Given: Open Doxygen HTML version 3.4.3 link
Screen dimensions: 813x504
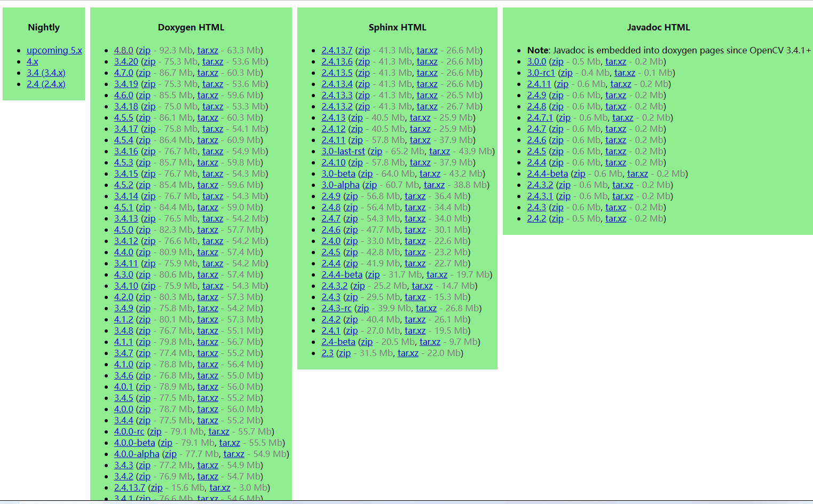Looking at the screenshot, I should (x=124, y=465).
